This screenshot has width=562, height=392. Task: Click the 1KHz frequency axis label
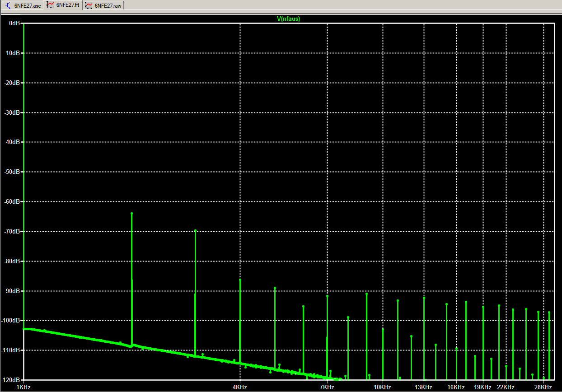pos(23,387)
